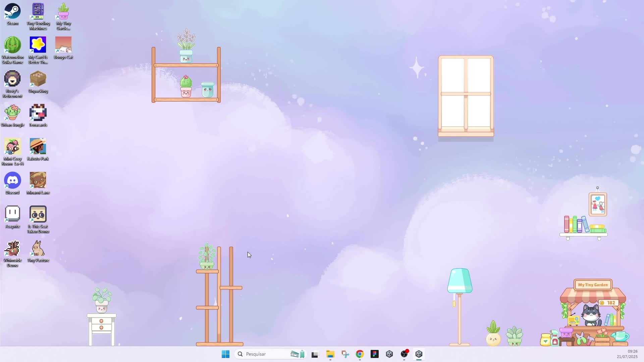The width and height of the screenshot is (644, 362).
Task: Click the hanging picture frame decoration
Action: point(598,204)
